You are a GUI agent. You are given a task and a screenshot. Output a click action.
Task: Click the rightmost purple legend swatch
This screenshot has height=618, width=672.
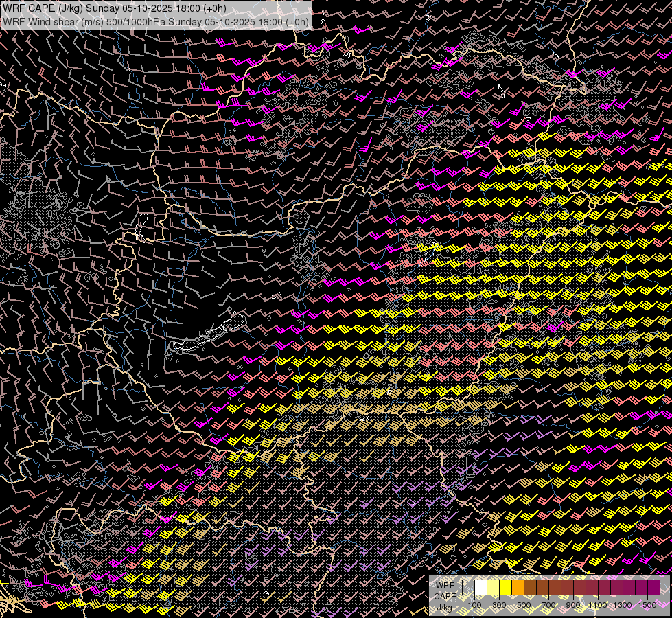tap(654, 588)
